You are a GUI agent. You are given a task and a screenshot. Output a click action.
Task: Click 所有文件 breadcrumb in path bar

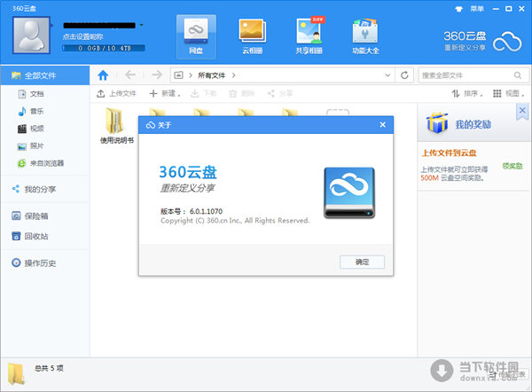coord(211,75)
